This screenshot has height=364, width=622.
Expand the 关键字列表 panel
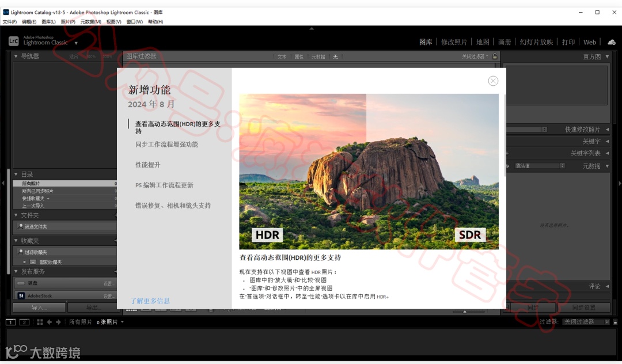point(607,153)
